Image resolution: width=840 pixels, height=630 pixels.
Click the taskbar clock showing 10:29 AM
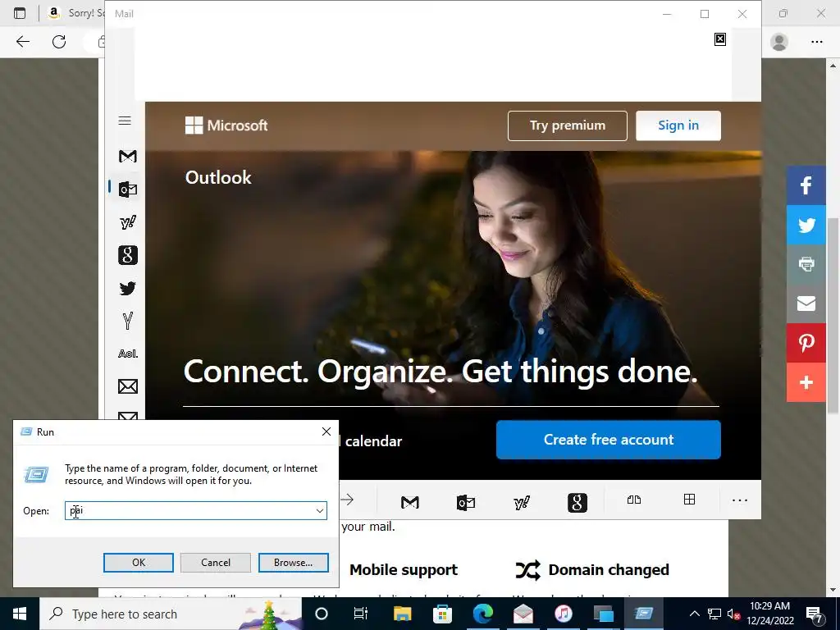[770, 614]
